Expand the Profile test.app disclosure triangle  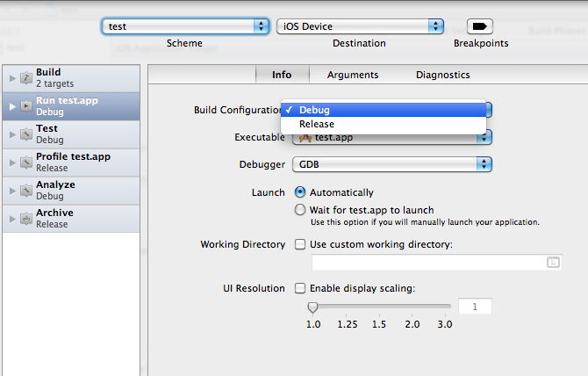12,163
